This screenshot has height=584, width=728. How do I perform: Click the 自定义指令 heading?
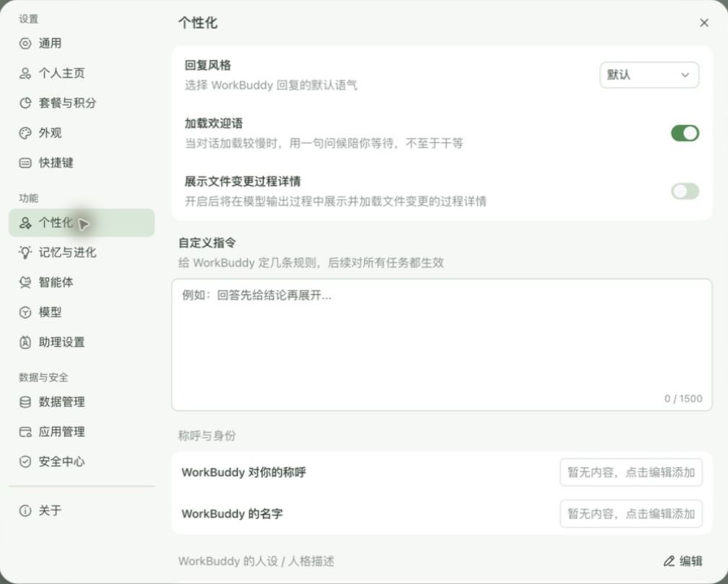click(x=207, y=243)
